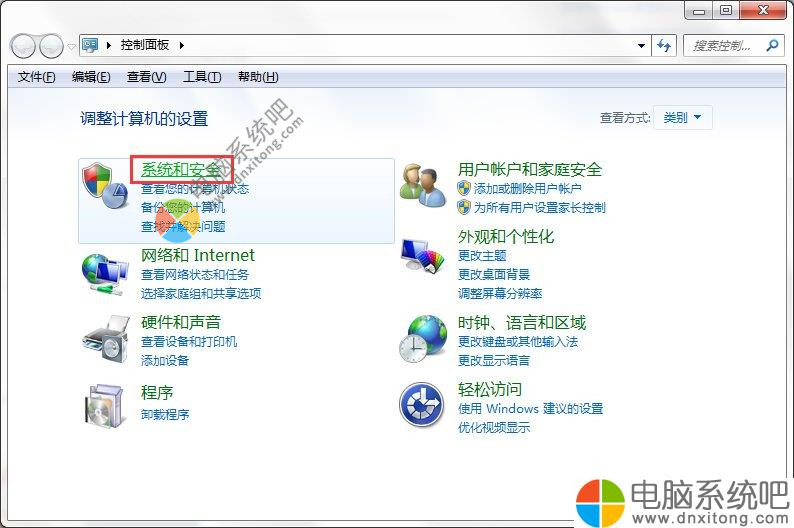Screen dimensions: 794x528
Task: Open the 文件(F) menu
Action: point(36,77)
